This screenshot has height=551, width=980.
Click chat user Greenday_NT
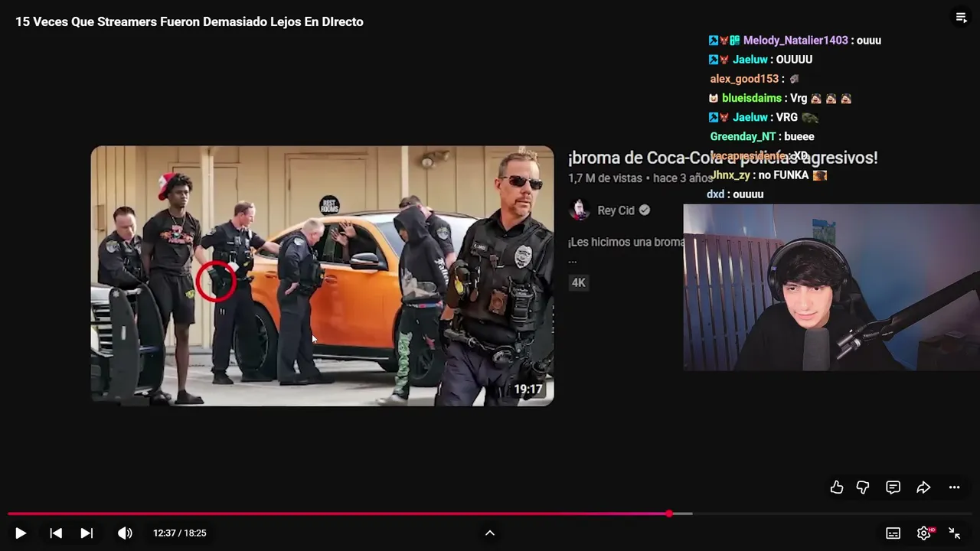[743, 136]
